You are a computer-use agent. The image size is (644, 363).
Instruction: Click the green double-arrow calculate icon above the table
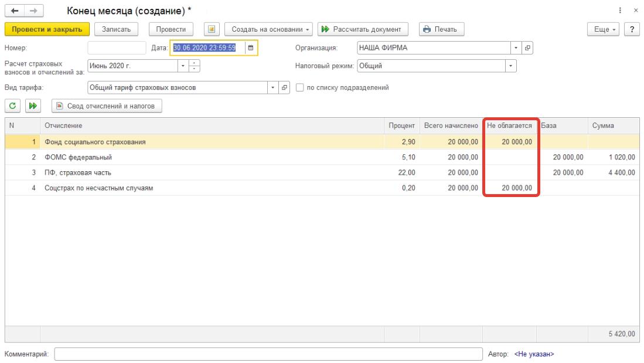(33, 106)
